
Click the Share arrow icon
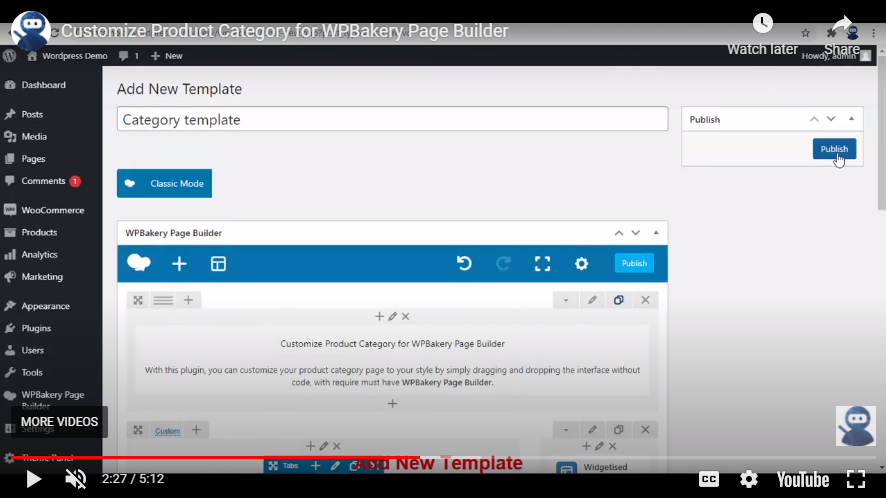842,24
